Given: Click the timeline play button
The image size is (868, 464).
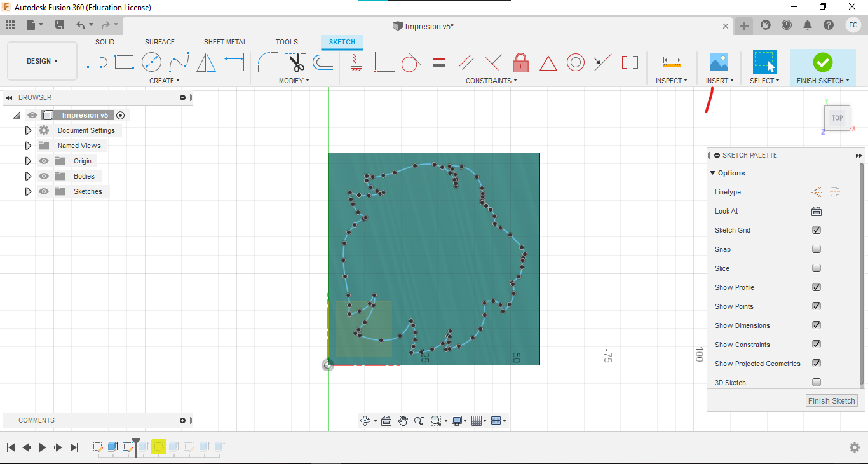Looking at the screenshot, I should click(x=42, y=447).
